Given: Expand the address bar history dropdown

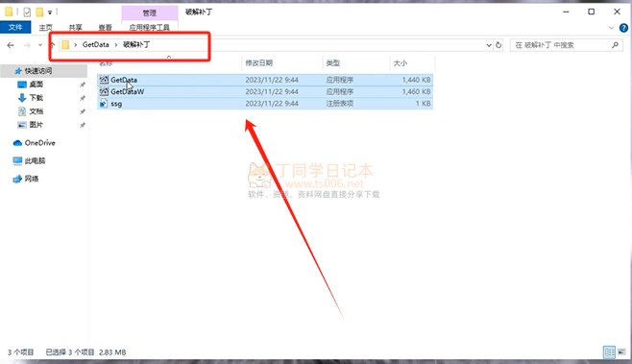Looking at the screenshot, I should 489,45.
